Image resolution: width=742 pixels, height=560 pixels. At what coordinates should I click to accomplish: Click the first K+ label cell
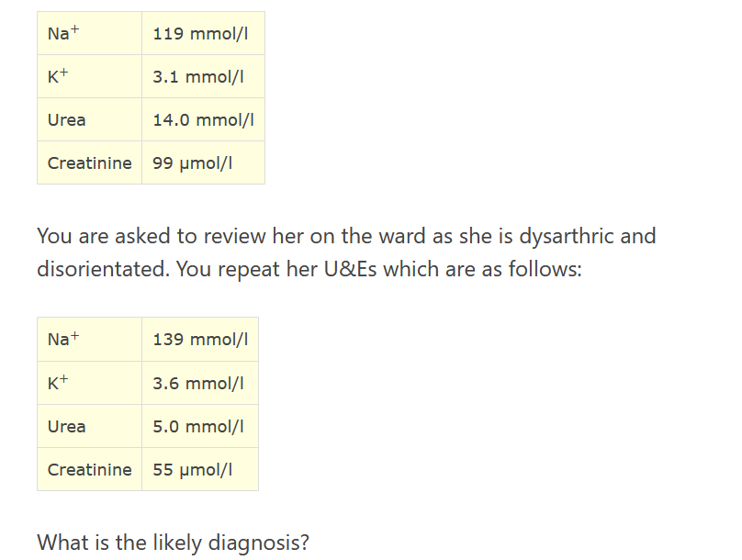[x=89, y=76]
